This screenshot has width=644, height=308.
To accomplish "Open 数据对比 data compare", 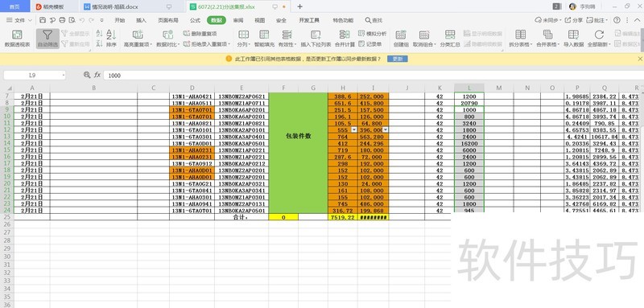I will point(167,39).
